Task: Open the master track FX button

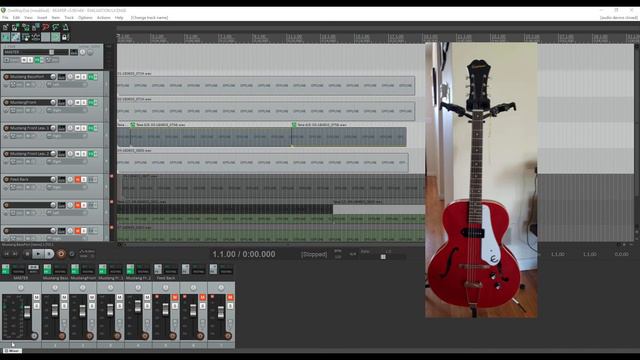Action: tap(37, 60)
